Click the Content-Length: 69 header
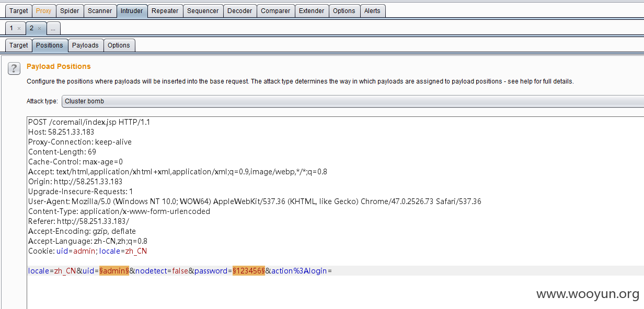Viewport: 644px width, 309px height. (x=62, y=152)
